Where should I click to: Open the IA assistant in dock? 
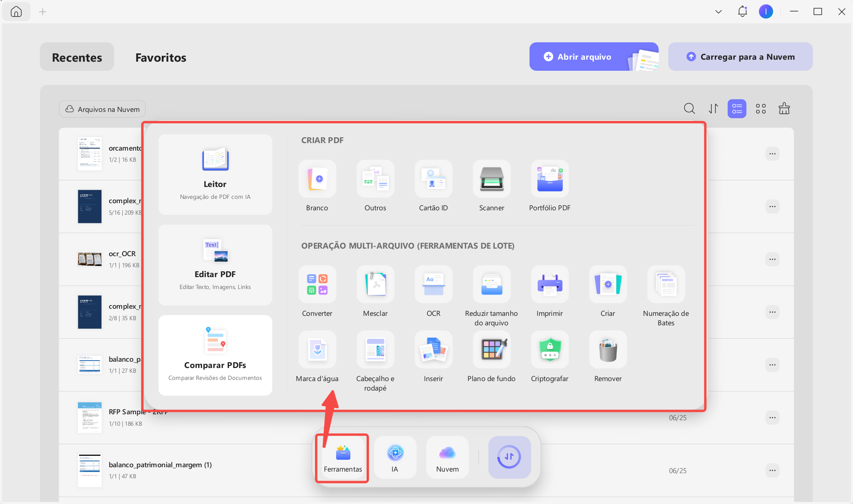(395, 457)
